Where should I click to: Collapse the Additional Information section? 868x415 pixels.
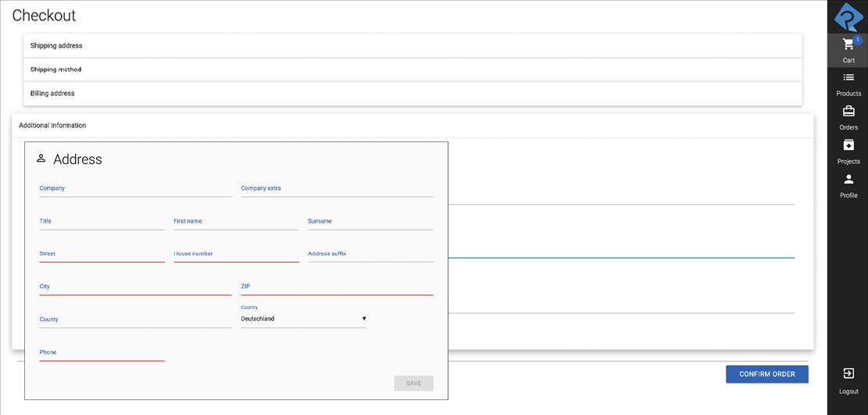tap(413, 126)
